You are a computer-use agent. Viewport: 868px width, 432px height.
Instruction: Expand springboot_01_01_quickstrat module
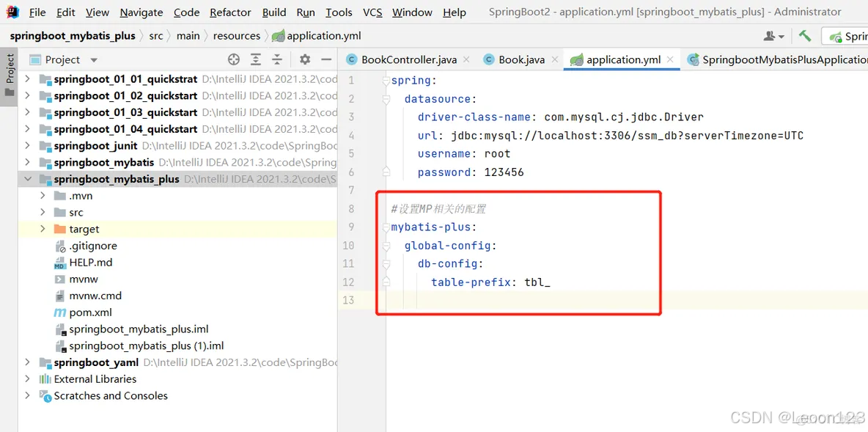point(28,79)
